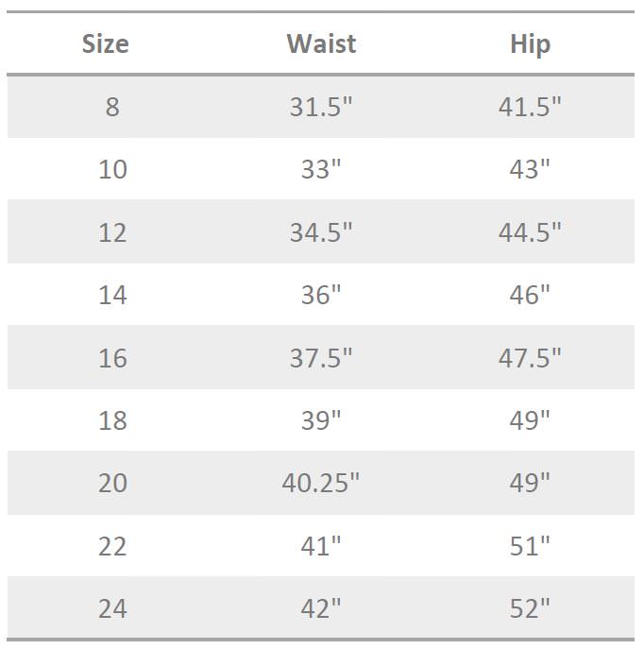
Task: Click the 37.5" waist value
Action: (321, 358)
